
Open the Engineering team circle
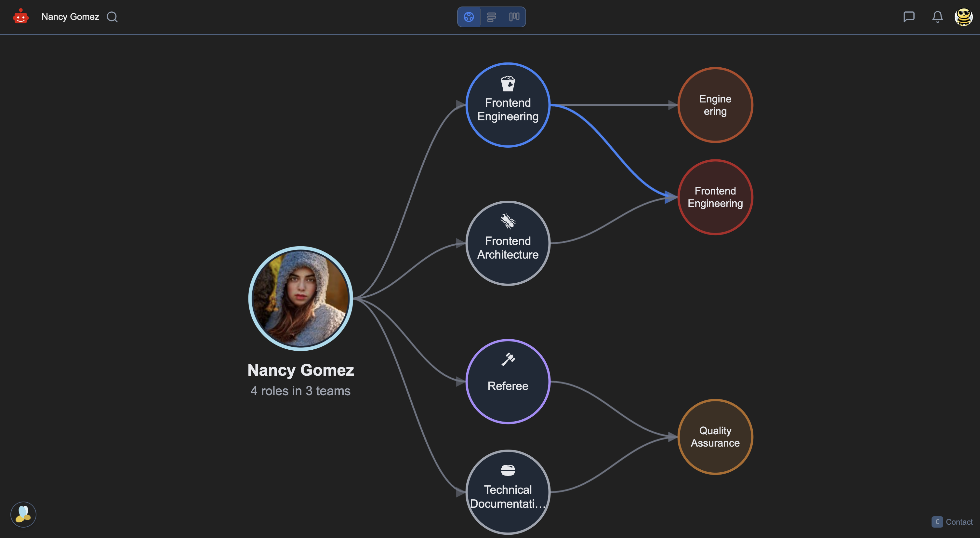(x=715, y=105)
